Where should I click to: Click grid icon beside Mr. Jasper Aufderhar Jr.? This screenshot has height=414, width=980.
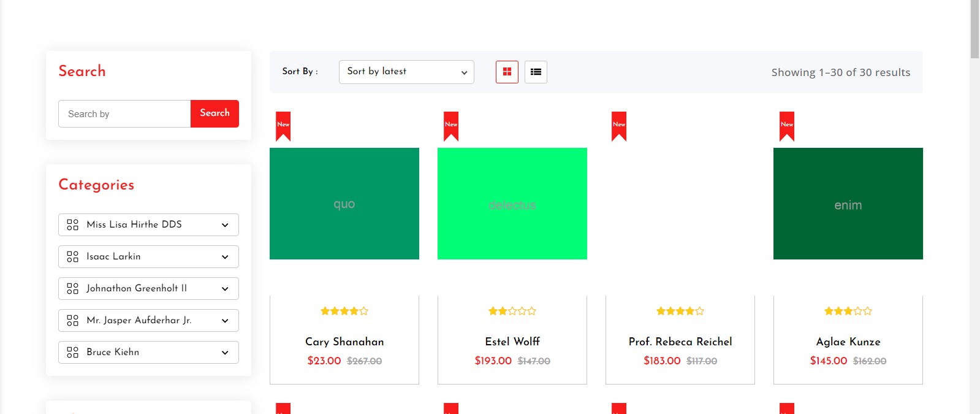pyautogui.click(x=72, y=320)
